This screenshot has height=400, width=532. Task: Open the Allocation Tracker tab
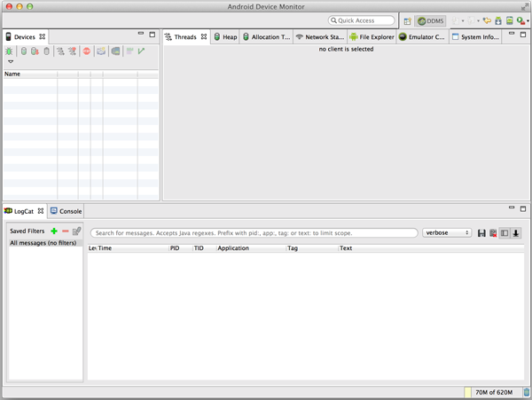[x=267, y=37]
